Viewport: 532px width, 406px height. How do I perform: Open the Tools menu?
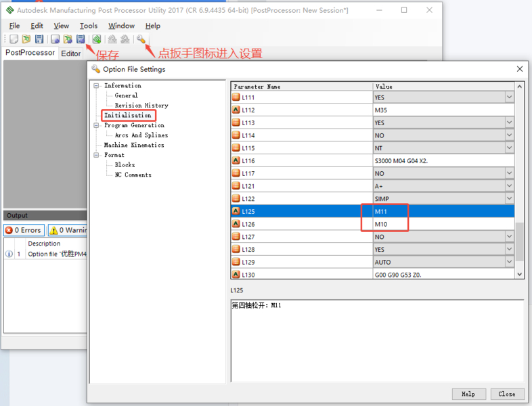(89, 26)
